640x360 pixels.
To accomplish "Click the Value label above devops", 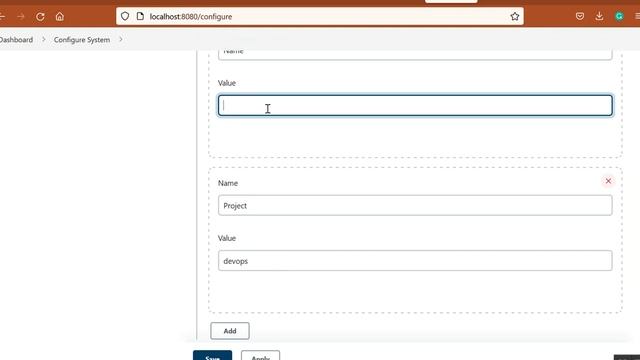I will click(227, 238).
